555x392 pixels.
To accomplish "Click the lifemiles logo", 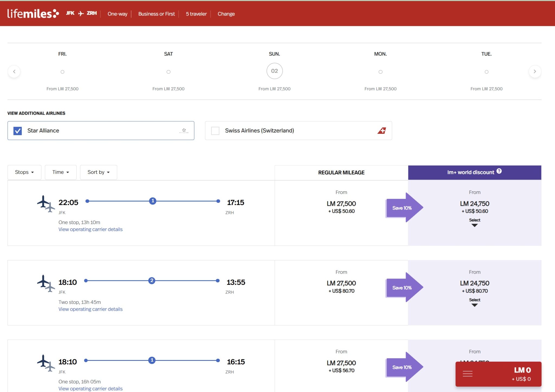I will 33,14.
